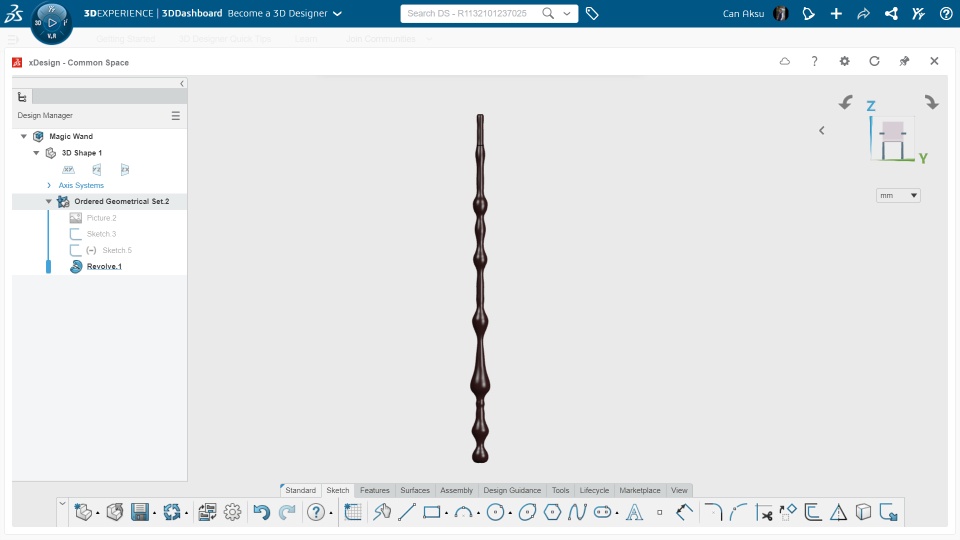Collapse the Design Manager side panel

point(182,83)
